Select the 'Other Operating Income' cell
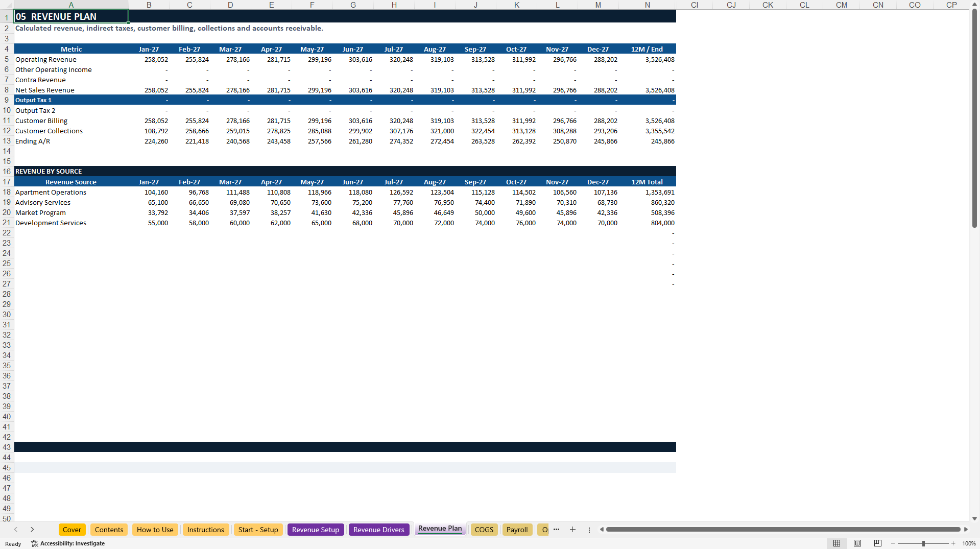The height and width of the screenshot is (549, 980). [71, 69]
